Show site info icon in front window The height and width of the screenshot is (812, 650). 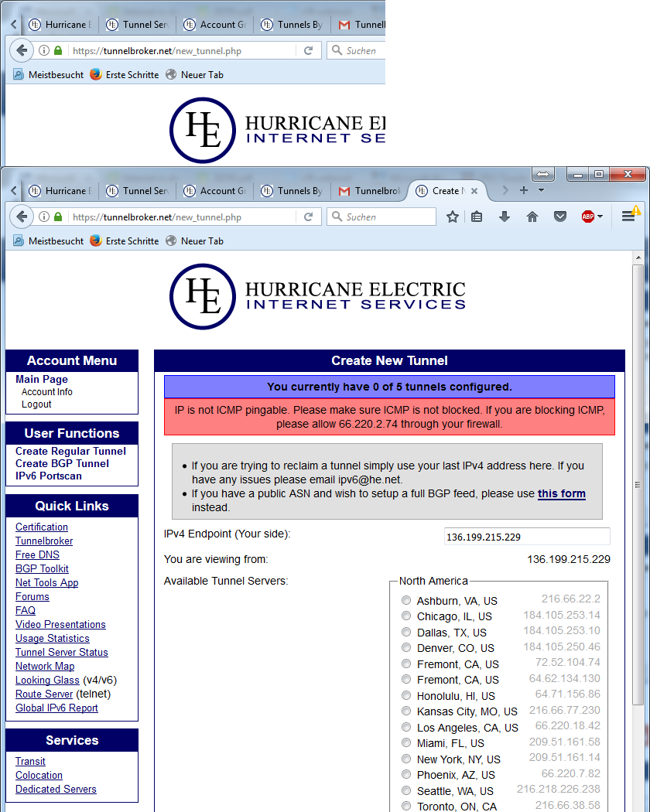44,217
